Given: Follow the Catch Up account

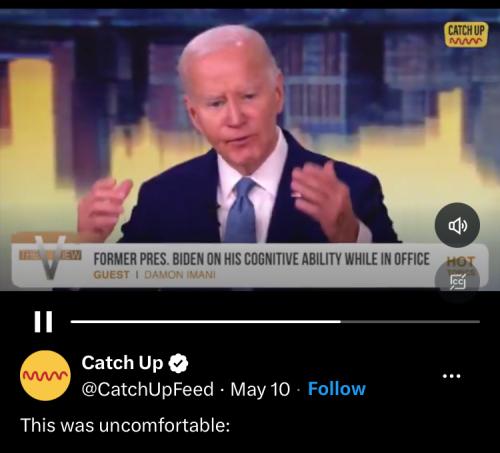Looking at the screenshot, I should click(x=337, y=389).
